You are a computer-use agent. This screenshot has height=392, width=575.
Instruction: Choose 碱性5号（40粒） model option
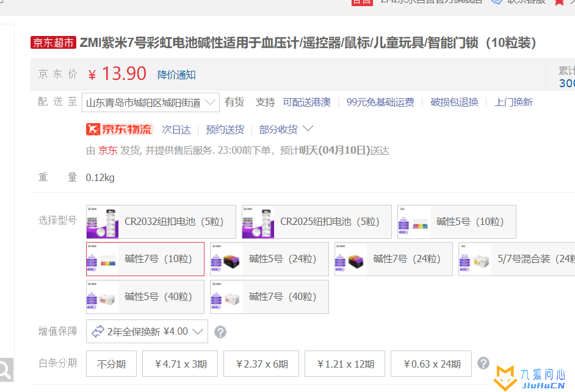[x=145, y=297]
